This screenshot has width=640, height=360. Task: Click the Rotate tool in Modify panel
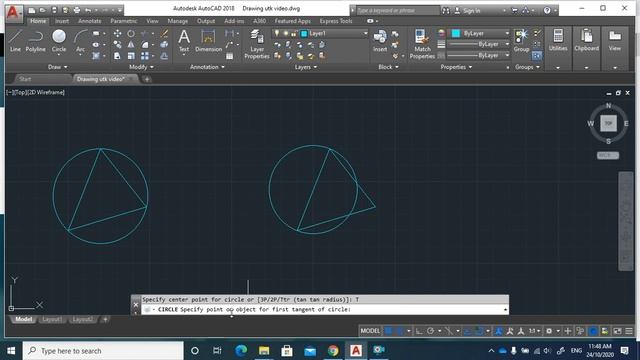tap(131, 33)
